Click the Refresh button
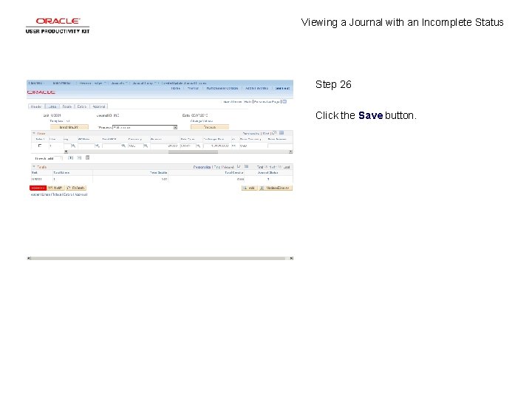This screenshot has height=399, width=532. (76, 188)
